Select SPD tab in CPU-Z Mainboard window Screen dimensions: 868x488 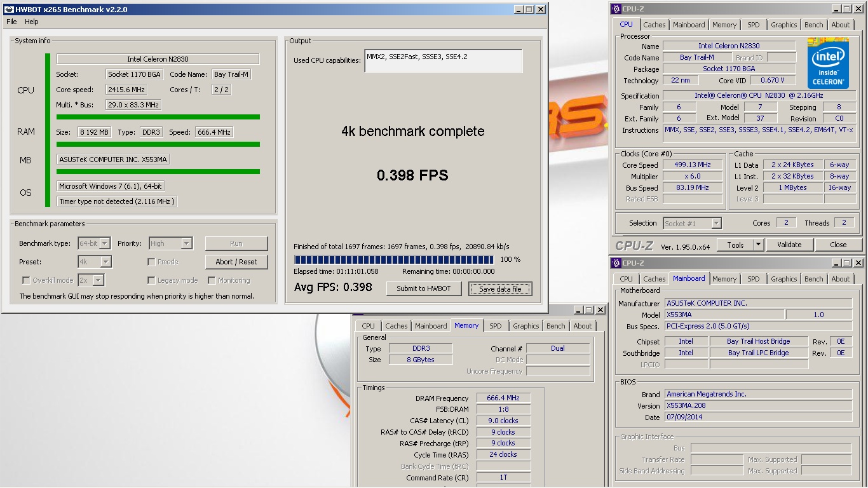753,279
